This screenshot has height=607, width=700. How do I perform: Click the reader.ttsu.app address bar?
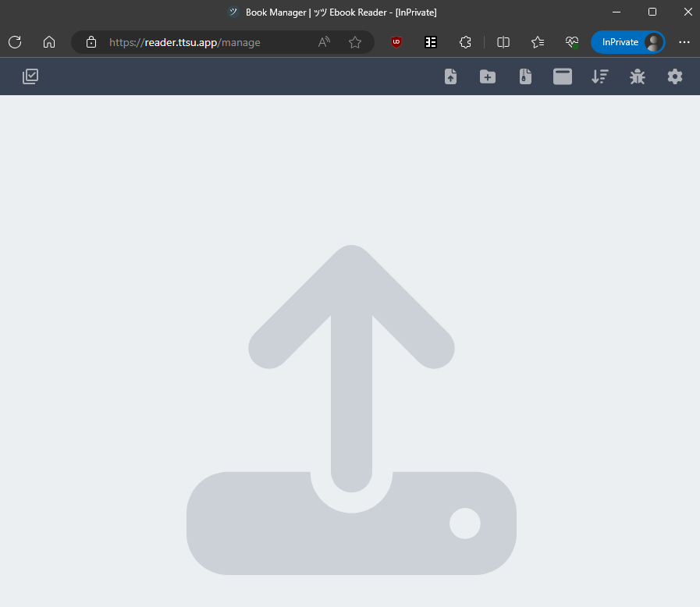click(203, 42)
